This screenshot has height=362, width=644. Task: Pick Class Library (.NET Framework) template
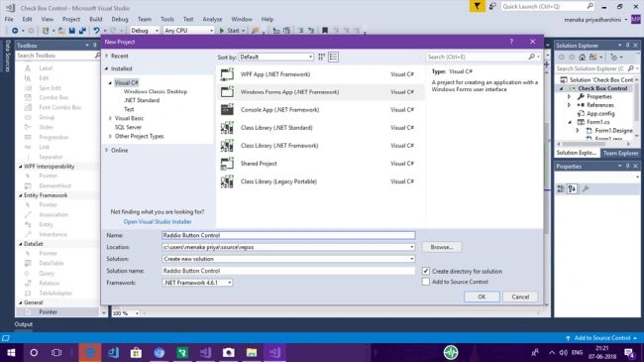(320, 146)
